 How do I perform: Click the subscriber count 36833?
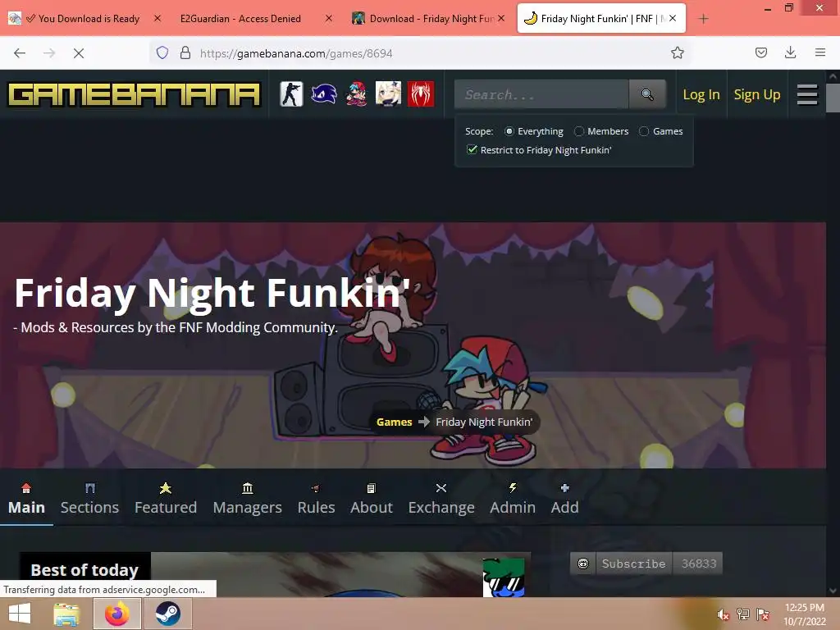(699, 564)
